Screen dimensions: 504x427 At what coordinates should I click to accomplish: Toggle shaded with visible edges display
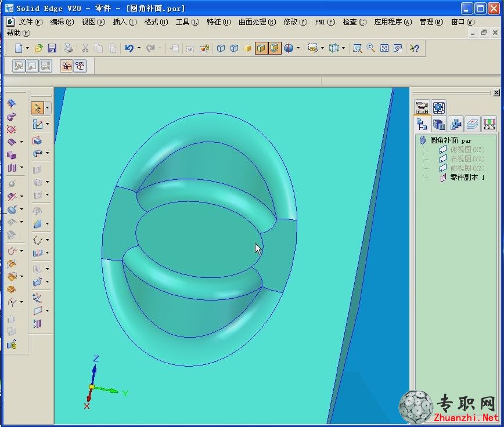(x=261, y=48)
